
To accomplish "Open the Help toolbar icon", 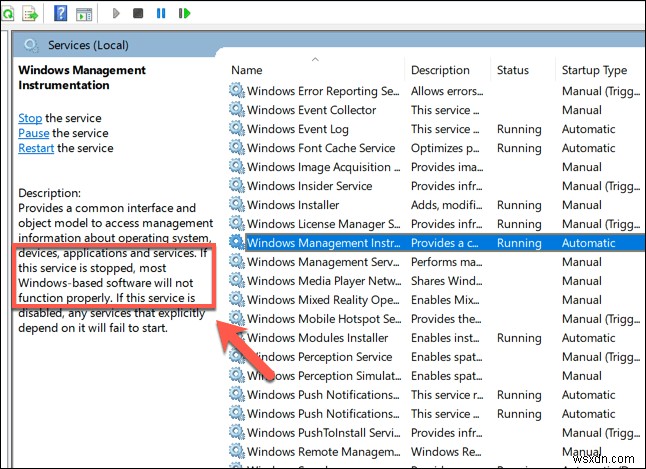I will coord(61,13).
